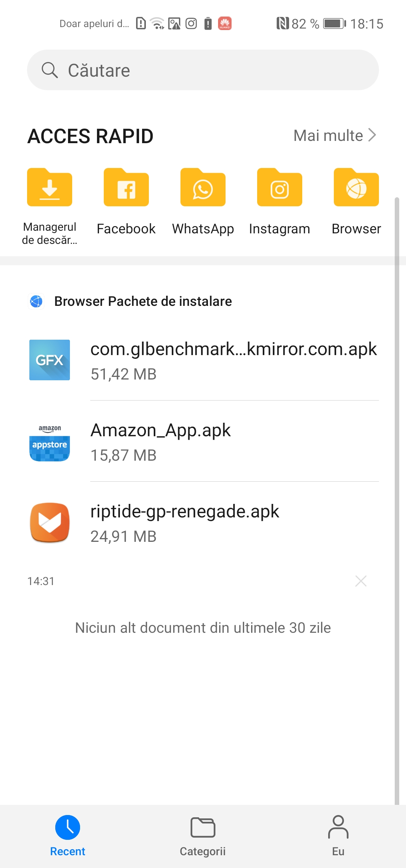Open the Instagram quick access folder

pyautogui.click(x=280, y=188)
